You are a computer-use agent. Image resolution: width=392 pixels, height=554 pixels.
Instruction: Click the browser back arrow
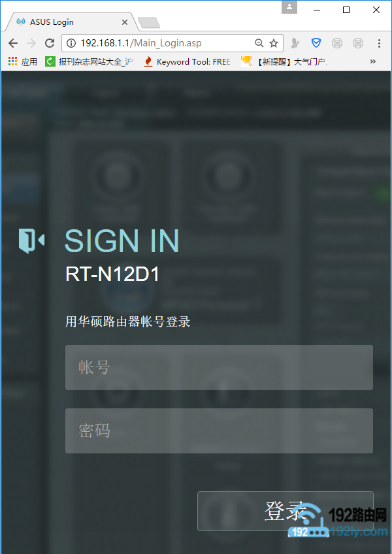[x=13, y=43]
